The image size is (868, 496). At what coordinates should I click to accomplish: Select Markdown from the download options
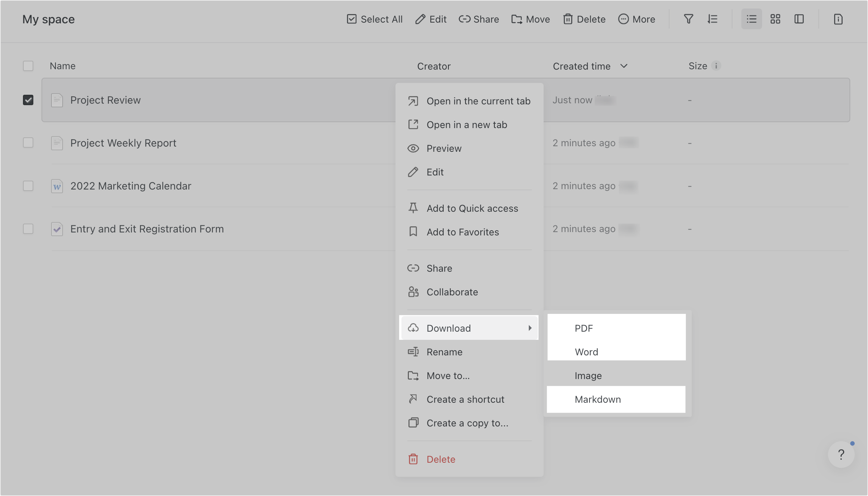(x=598, y=399)
